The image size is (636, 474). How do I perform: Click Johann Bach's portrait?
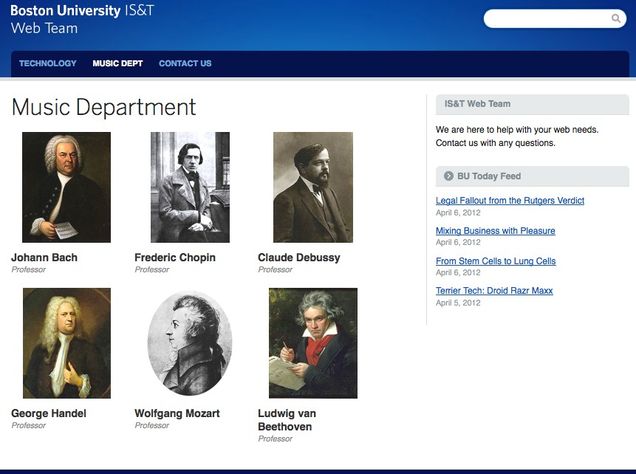[x=67, y=187]
